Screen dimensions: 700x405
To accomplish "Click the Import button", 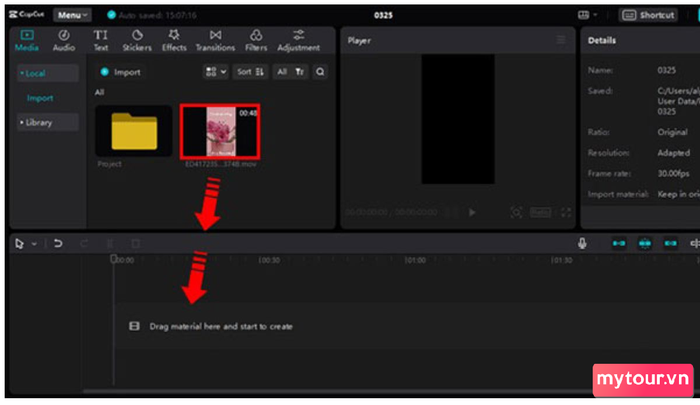I will 121,72.
